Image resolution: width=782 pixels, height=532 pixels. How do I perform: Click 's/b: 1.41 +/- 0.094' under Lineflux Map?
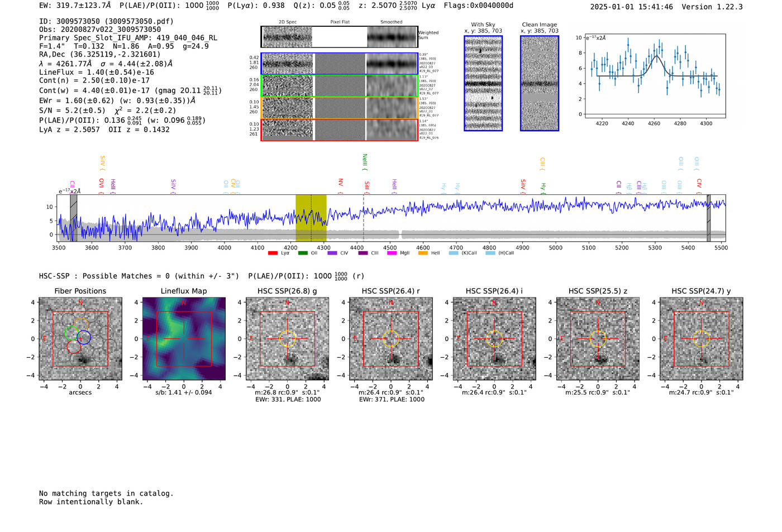(184, 392)
